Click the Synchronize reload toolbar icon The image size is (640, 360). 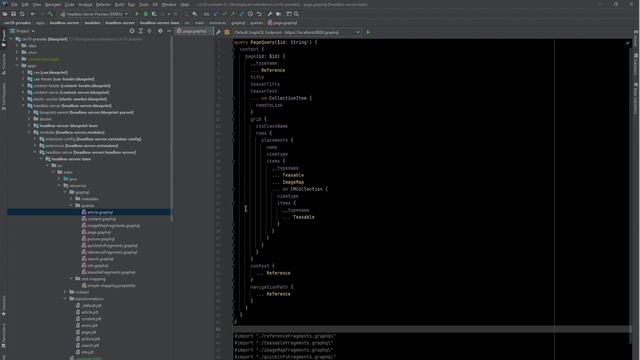pyautogui.click(x=22, y=14)
